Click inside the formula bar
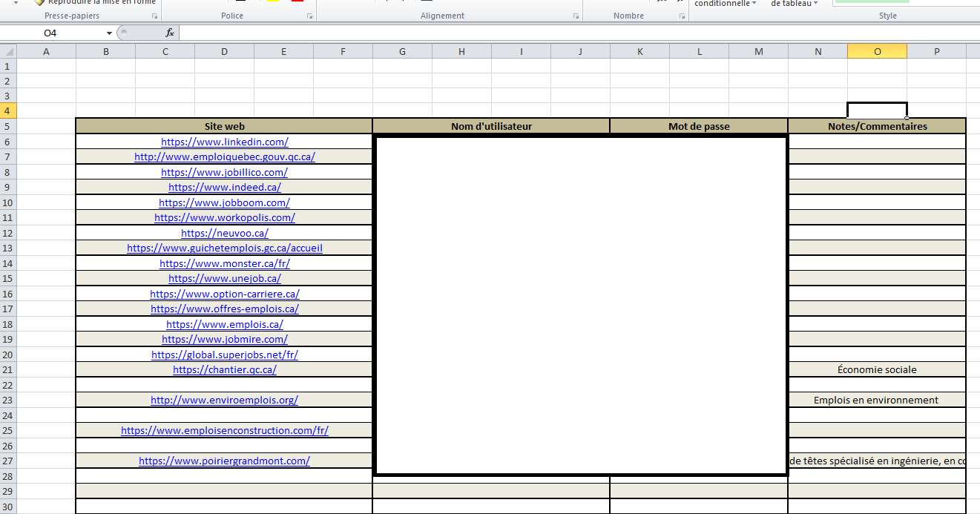This screenshot has width=980, height=514. click(x=579, y=33)
